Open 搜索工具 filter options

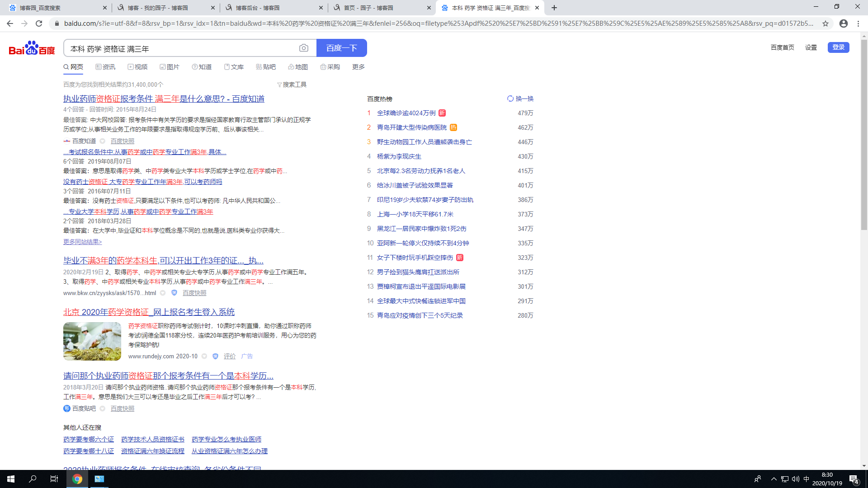click(x=292, y=84)
